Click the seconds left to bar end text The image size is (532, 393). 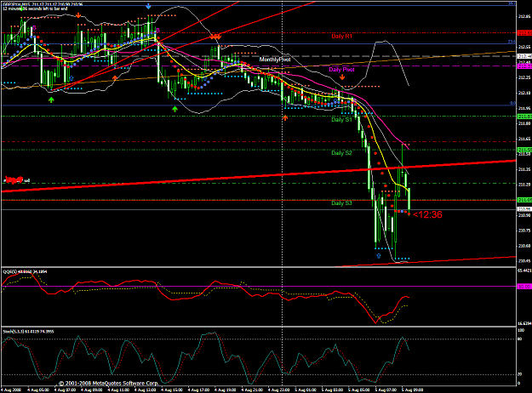click(x=35, y=9)
